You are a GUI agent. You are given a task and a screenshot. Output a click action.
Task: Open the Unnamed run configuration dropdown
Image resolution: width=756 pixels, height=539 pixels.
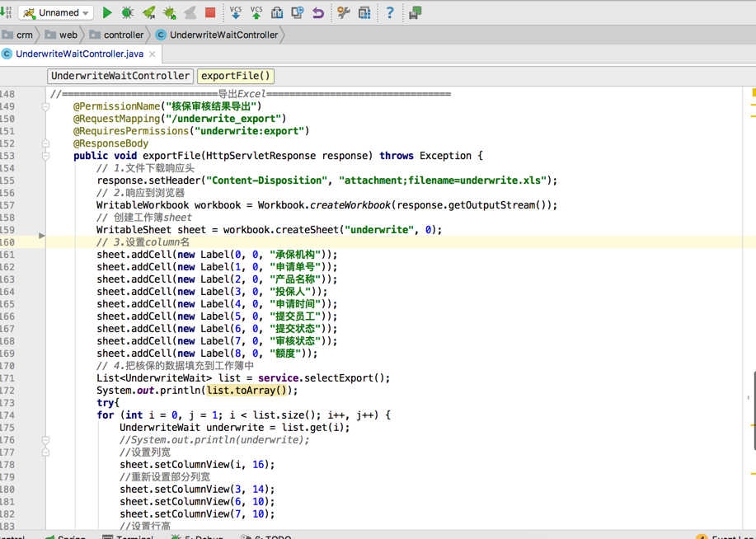click(56, 12)
